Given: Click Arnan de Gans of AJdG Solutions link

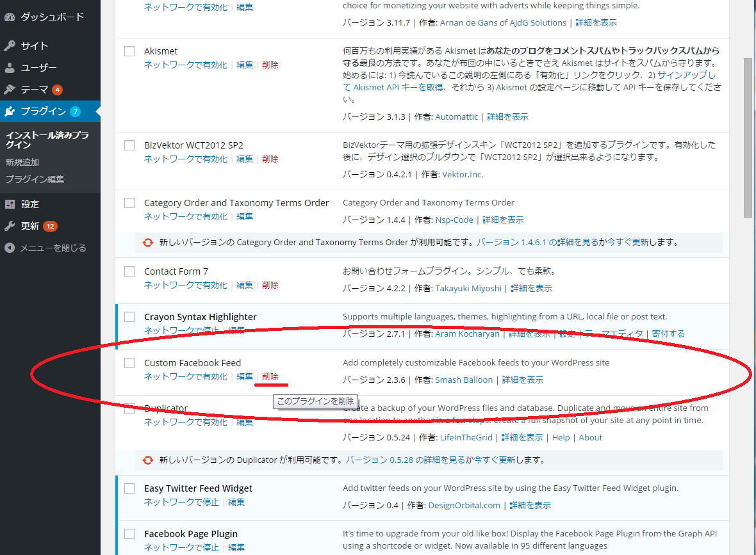Looking at the screenshot, I should 503,22.
